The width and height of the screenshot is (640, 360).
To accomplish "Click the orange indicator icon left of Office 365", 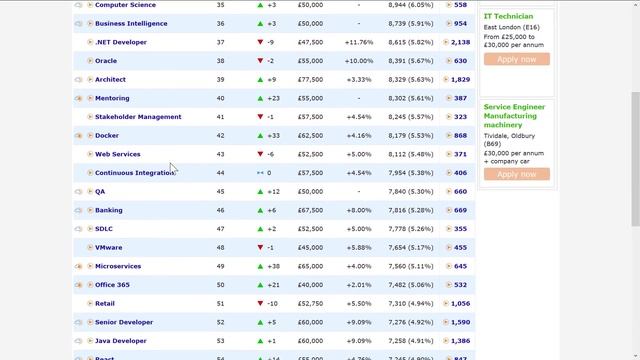I will (78, 285).
